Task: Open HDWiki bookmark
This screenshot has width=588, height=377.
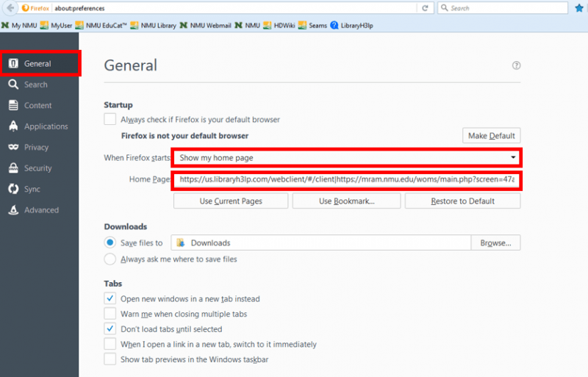Action: (x=279, y=26)
